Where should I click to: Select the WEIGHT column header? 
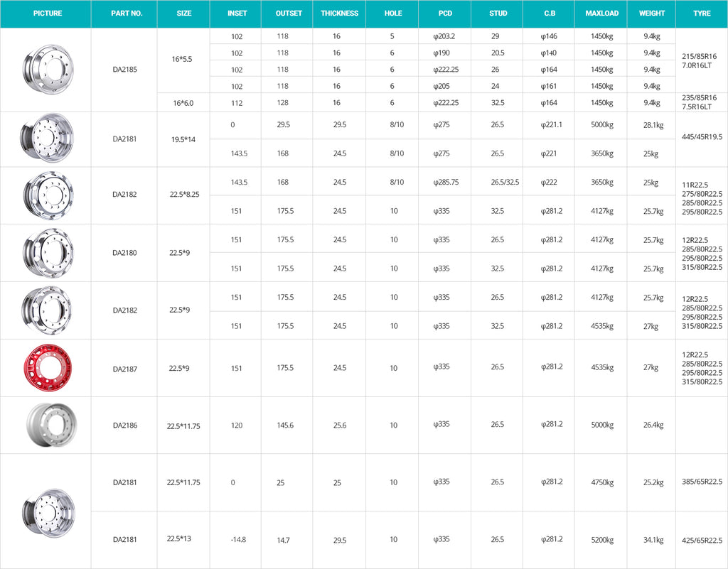tap(652, 13)
